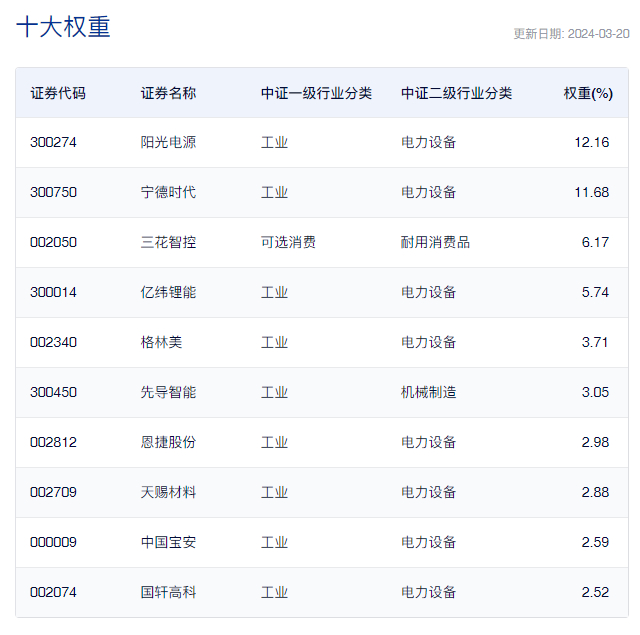Image resolution: width=640 pixels, height=635 pixels.
Task: Click weight value 11.68
Action: click(592, 192)
